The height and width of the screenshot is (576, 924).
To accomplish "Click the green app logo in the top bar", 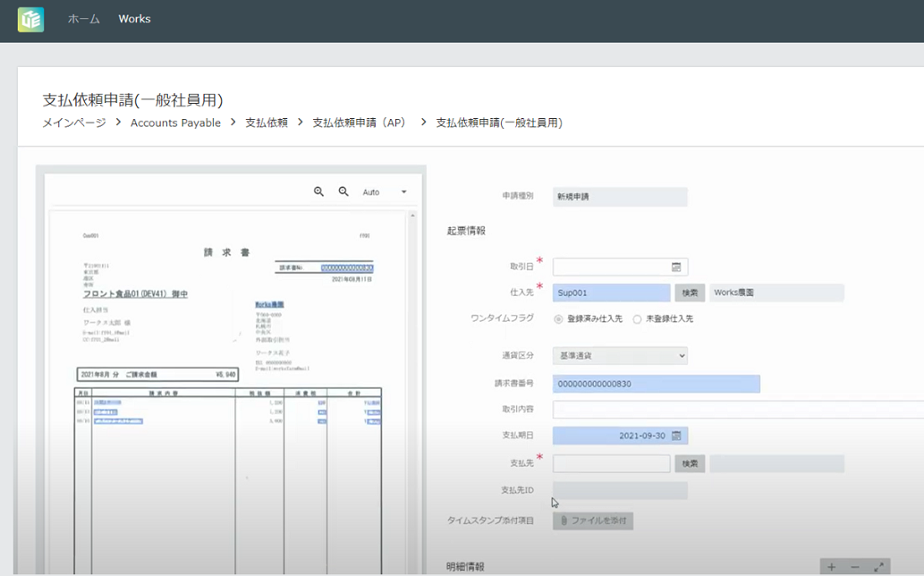I will click(x=31, y=19).
